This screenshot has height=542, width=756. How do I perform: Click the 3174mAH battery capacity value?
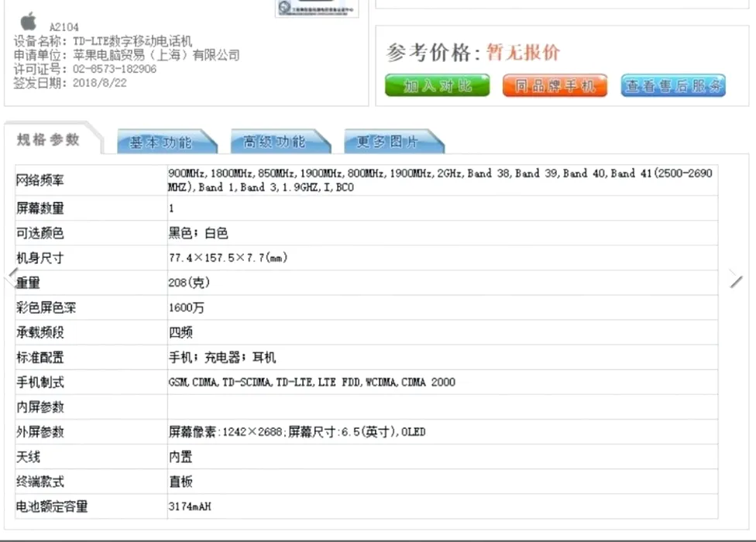pyautogui.click(x=190, y=506)
